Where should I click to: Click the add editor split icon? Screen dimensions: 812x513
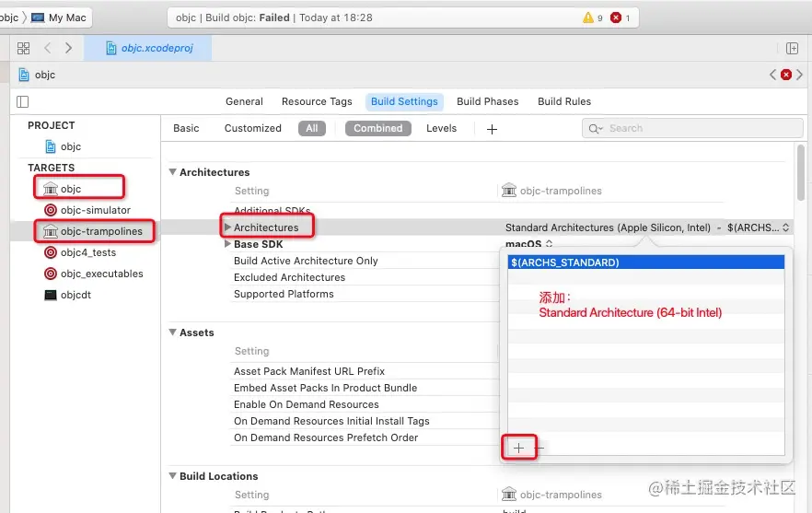(x=792, y=48)
